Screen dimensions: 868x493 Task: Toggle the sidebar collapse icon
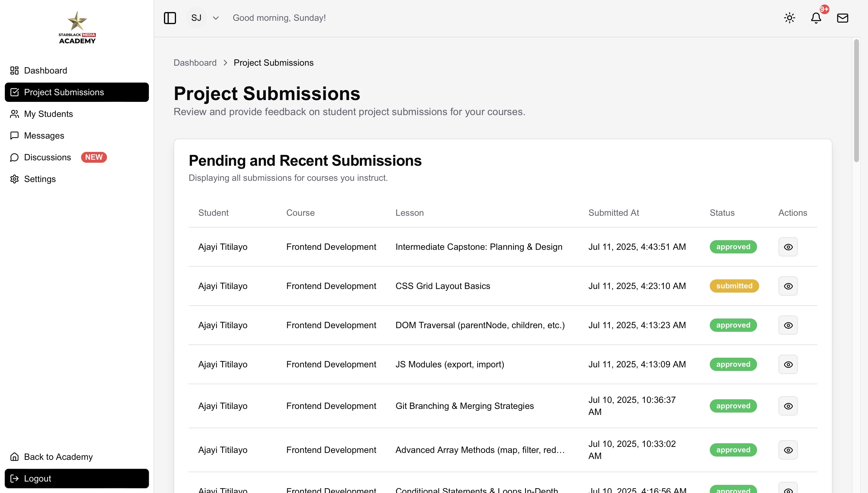click(170, 18)
